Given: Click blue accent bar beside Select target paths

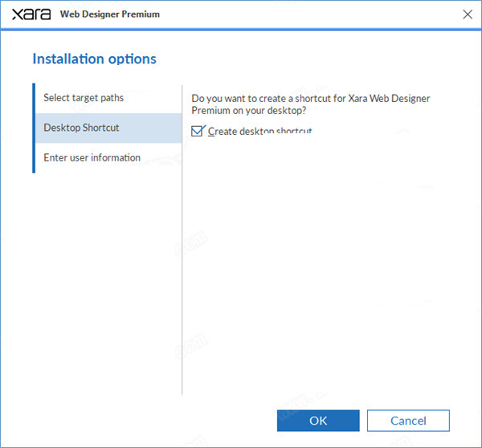Looking at the screenshot, I should [x=34, y=98].
